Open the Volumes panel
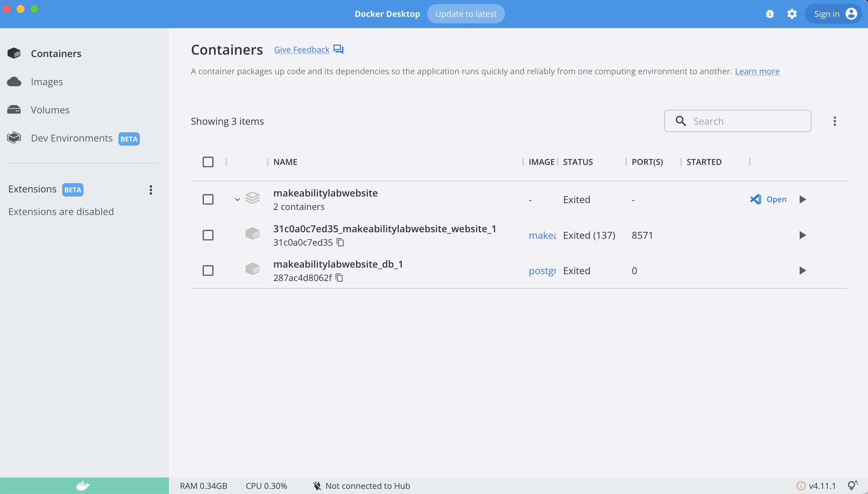Screen dimensions: 868x494 pyautogui.click(x=50, y=110)
